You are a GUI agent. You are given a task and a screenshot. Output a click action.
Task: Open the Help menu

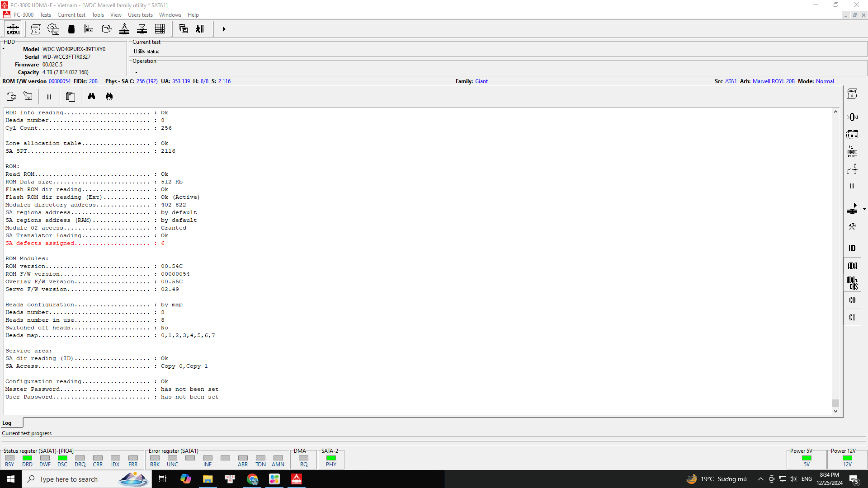193,15
